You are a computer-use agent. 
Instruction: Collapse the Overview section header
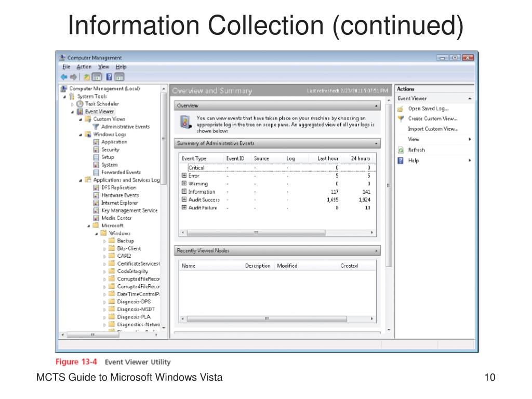tap(376, 106)
